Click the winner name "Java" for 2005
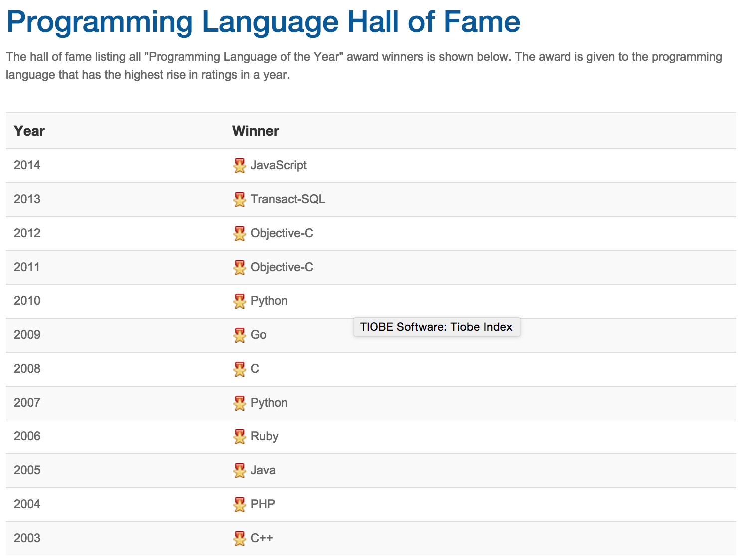Image resolution: width=746 pixels, height=560 pixels. pyautogui.click(x=263, y=470)
